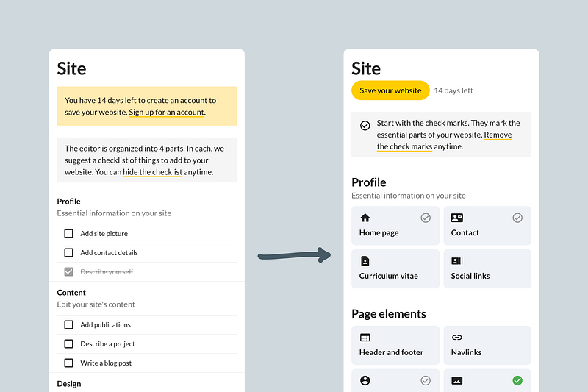
Task: Click the hide the checklist link
Action: click(x=152, y=172)
